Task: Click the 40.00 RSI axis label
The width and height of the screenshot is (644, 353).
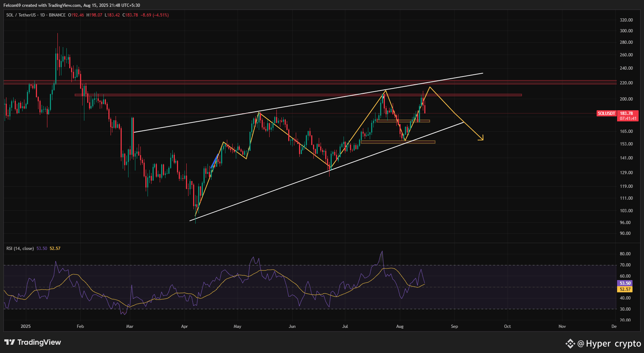Action: (625, 298)
